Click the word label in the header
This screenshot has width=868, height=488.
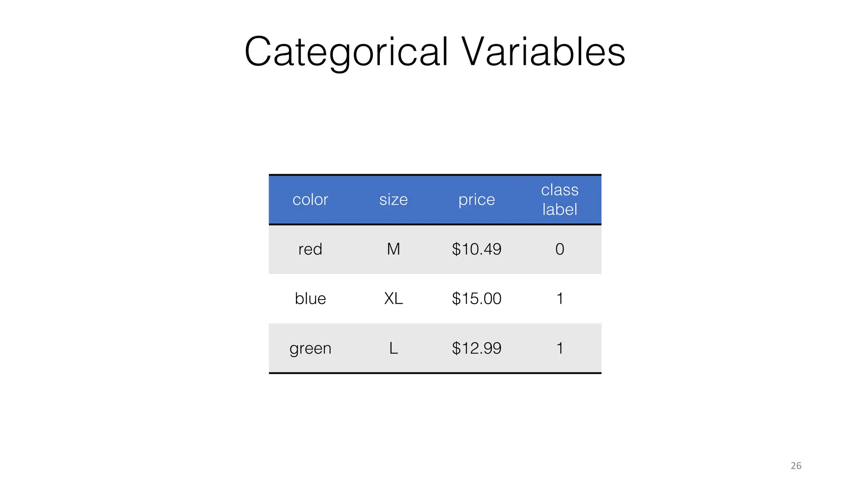tap(559, 209)
